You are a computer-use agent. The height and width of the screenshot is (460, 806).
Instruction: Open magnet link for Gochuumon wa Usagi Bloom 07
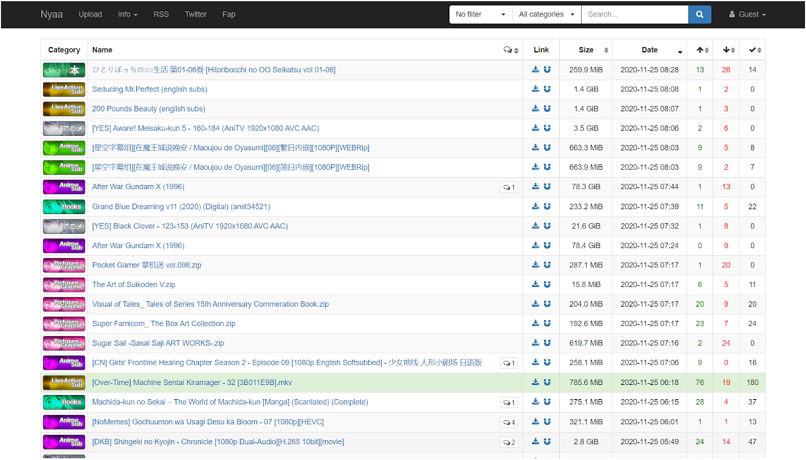(547, 421)
